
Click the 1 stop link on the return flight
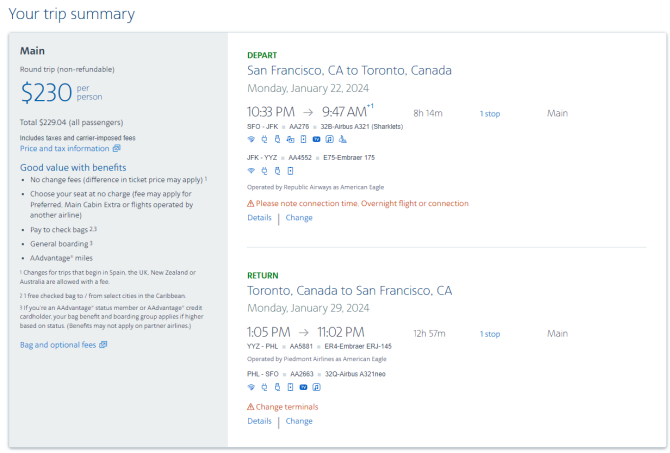click(490, 334)
